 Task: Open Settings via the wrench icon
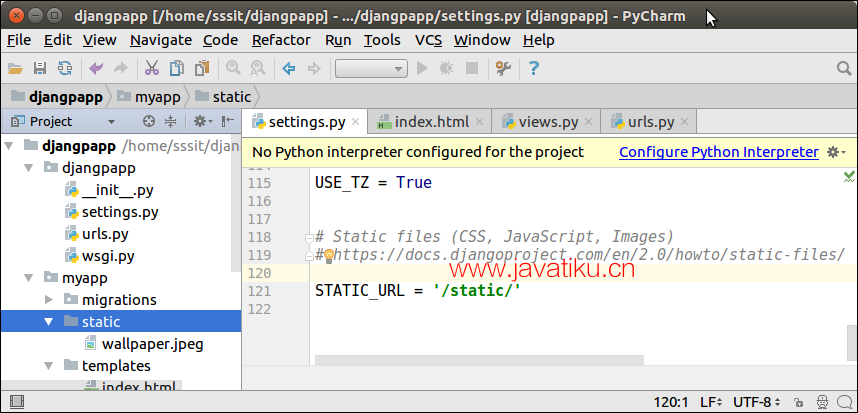504,68
